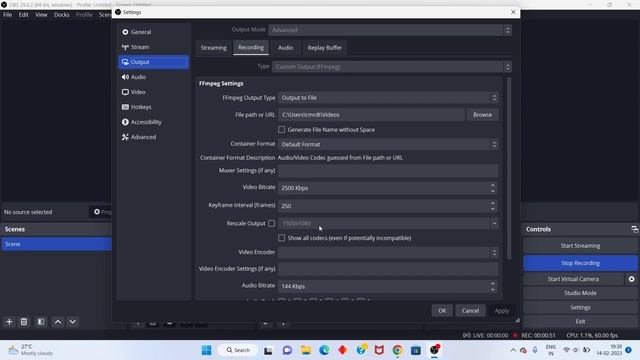Switch to the Audio output tab
Image resolution: width=640 pixels, height=360 pixels.
coord(286,48)
